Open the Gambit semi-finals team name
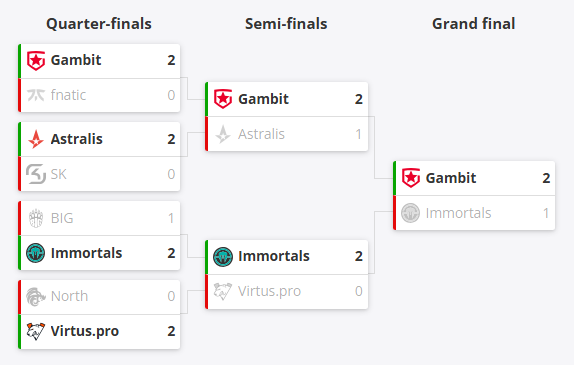This screenshot has height=365, width=574. tap(264, 99)
